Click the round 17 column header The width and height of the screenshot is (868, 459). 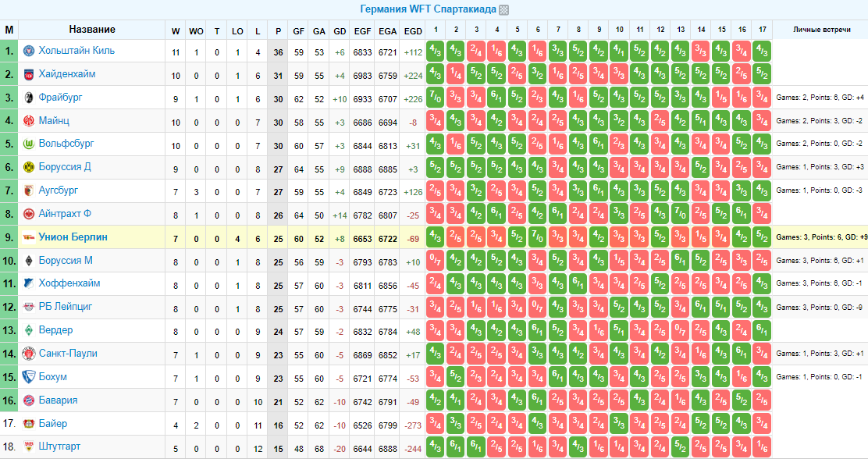point(763,30)
